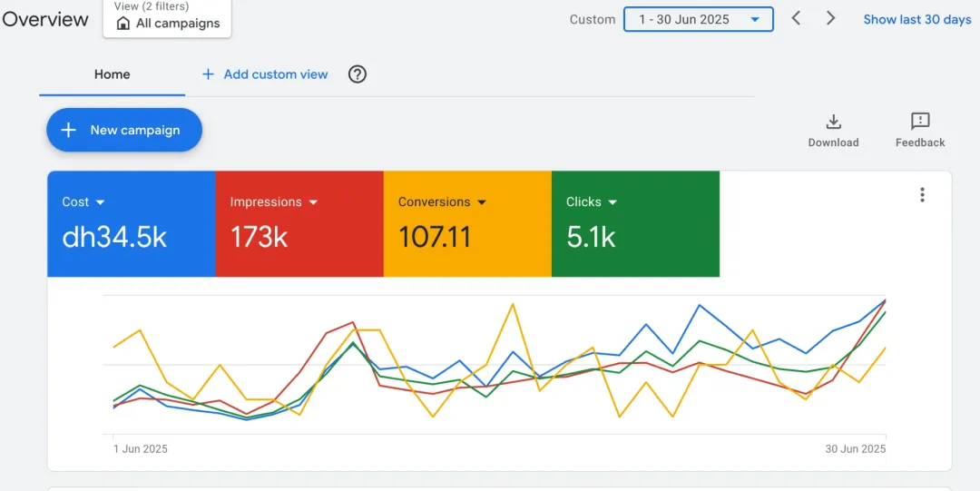Click the Show last 30 days link
Viewport: 980px width, 491px height.
point(917,19)
